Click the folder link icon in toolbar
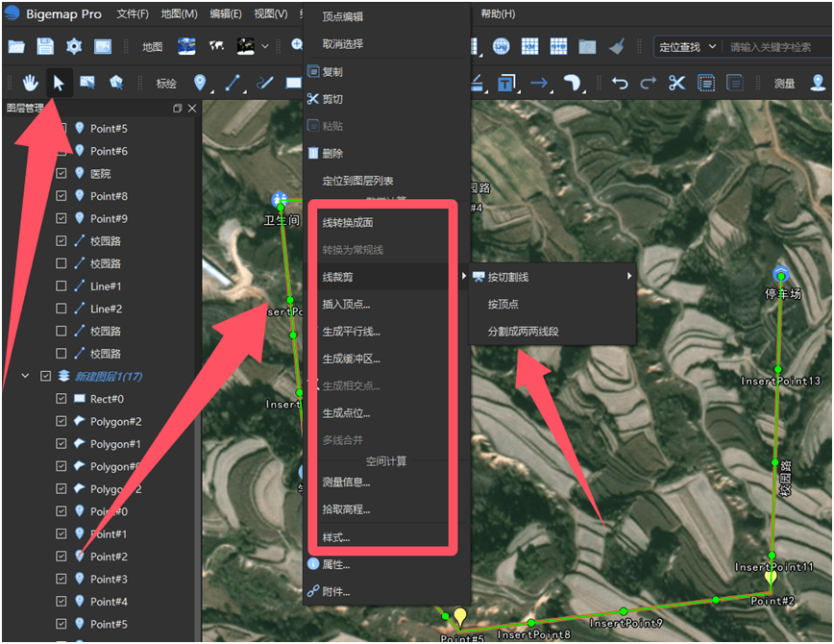Image resolution: width=834 pixels, height=644 pixels. [x=587, y=47]
